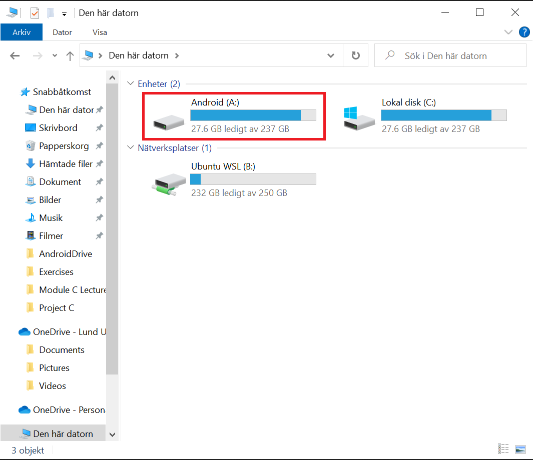Select the Ubuntu WSL (B:) network drive icon
The height and width of the screenshot is (460, 533).
click(169, 184)
